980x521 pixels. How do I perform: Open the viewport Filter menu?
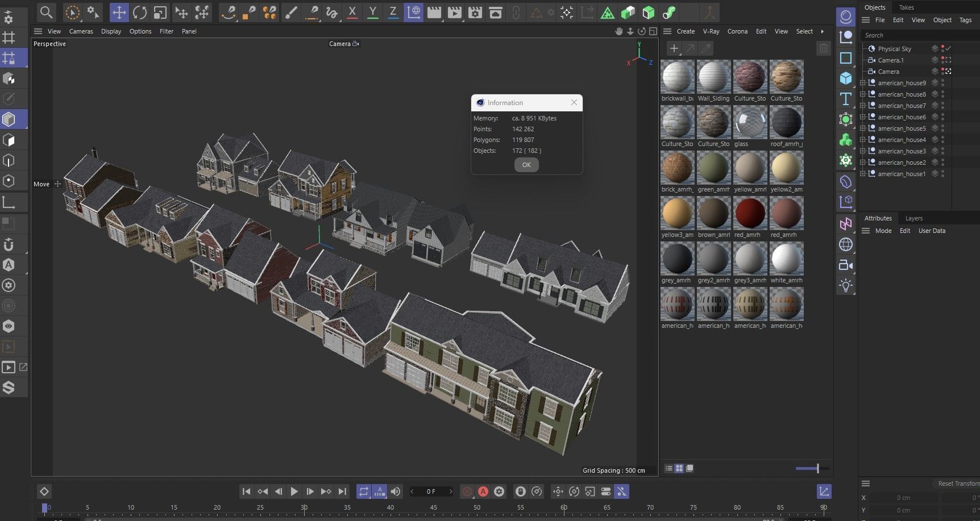[167, 31]
